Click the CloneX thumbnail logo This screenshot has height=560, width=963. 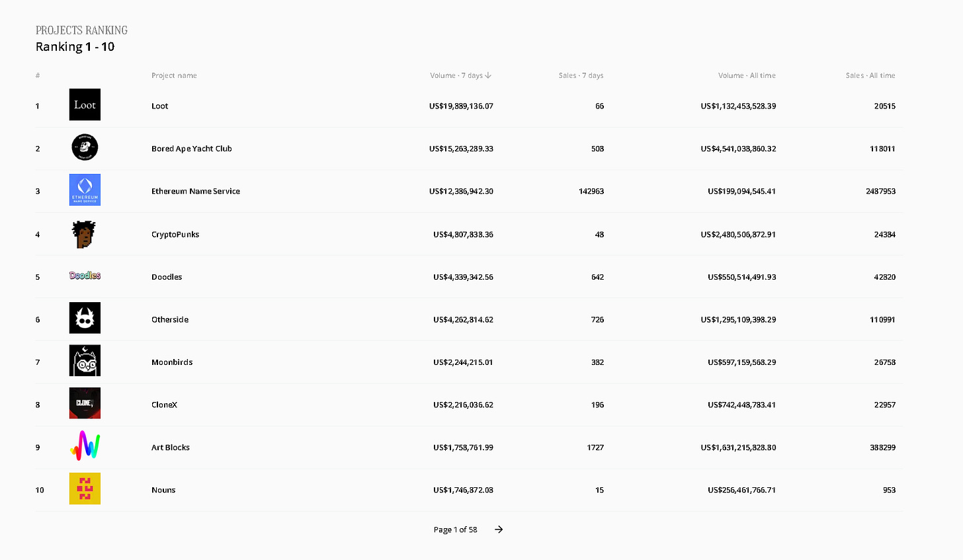(85, 403)
